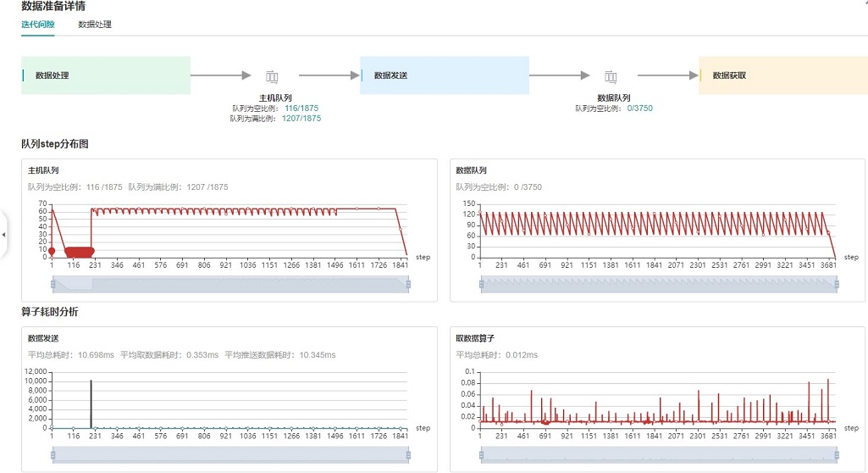The height and width of the screenshot is (473, 868).
Task: Click left zoom handle of 数据发送 chart
Action: point(53,455)
